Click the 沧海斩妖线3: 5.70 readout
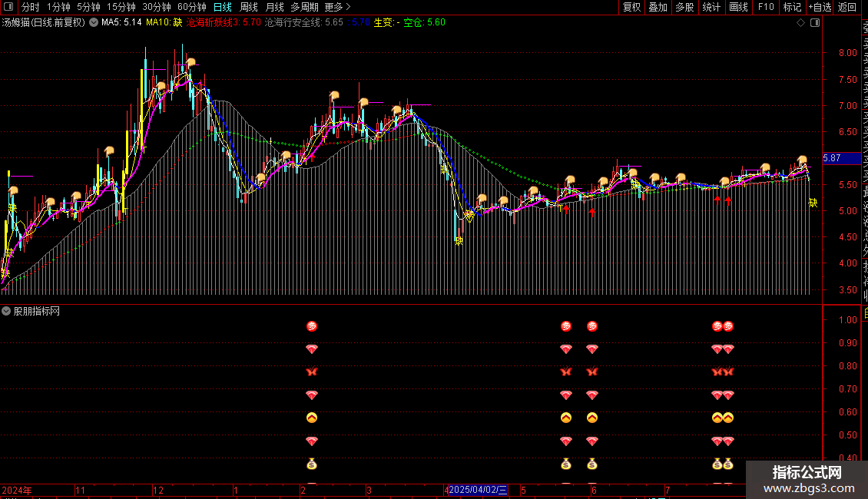 point(224,23)
